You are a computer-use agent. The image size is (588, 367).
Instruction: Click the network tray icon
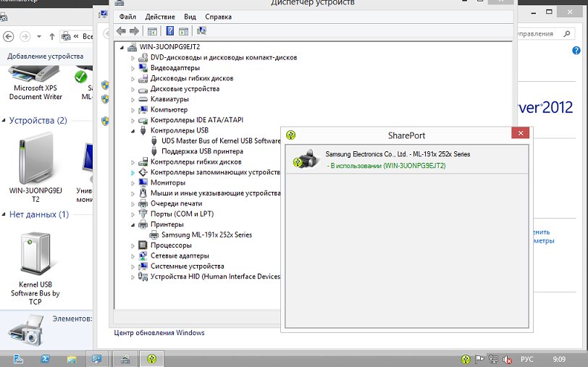(x=493, y=359)
